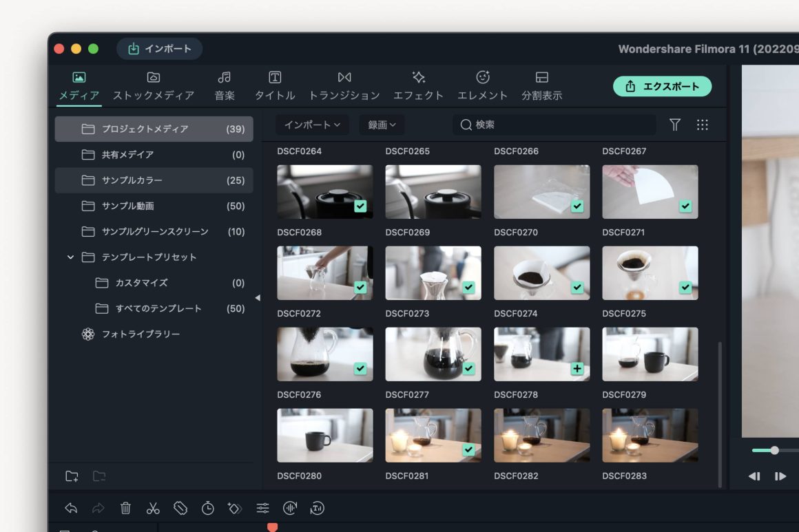Click the undo arrow icon
Screen dimensions: 799x532
(x=71, y=509)
